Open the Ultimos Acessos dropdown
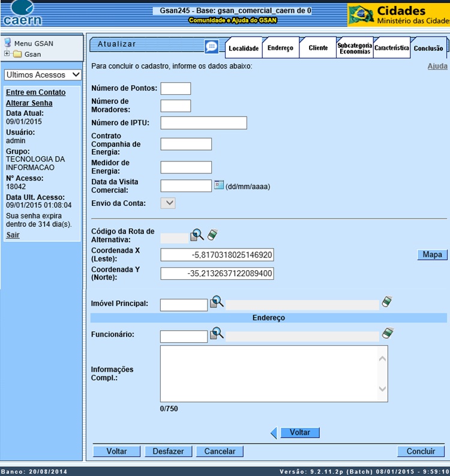Screen dimensions: 450x476 point(43,75)
